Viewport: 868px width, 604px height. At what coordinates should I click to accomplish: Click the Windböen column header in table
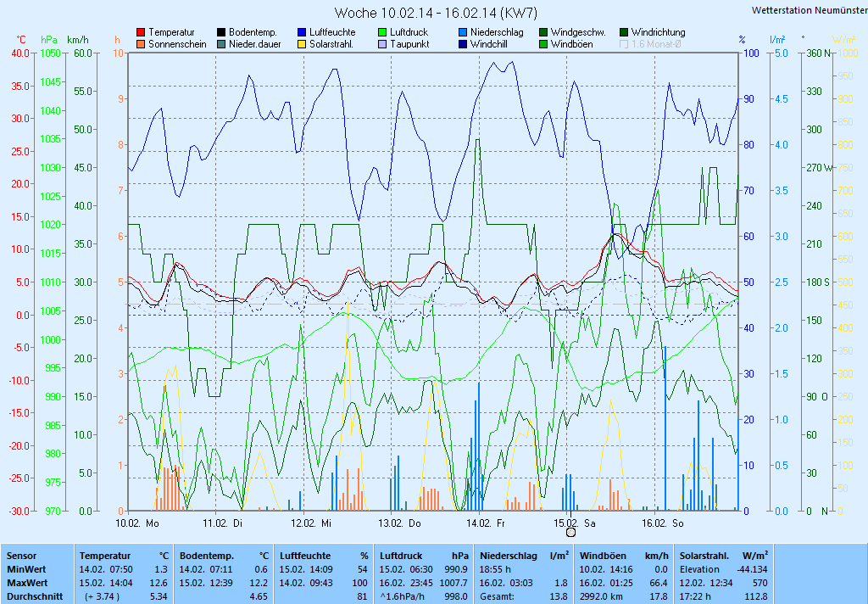pyautogui.click(x=603, y=556)
